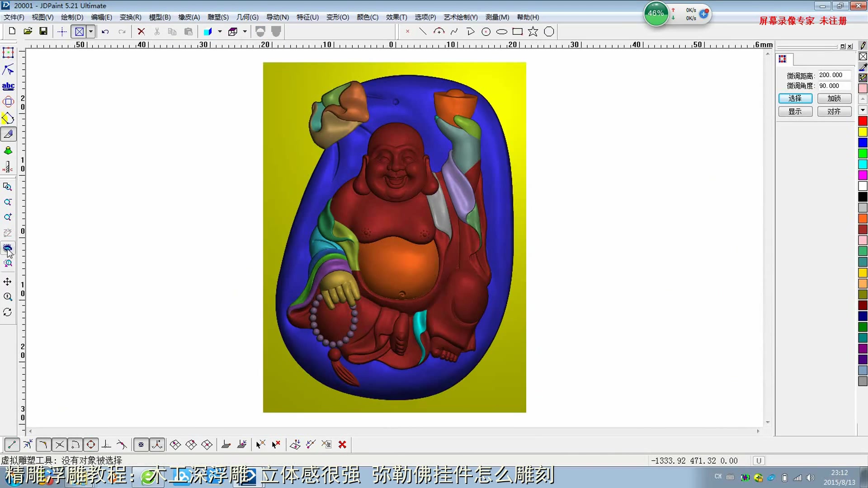Click the rectangle select tool in left toolbar
This screenshot has height=488, width=868.
click(x=8, y=53)
